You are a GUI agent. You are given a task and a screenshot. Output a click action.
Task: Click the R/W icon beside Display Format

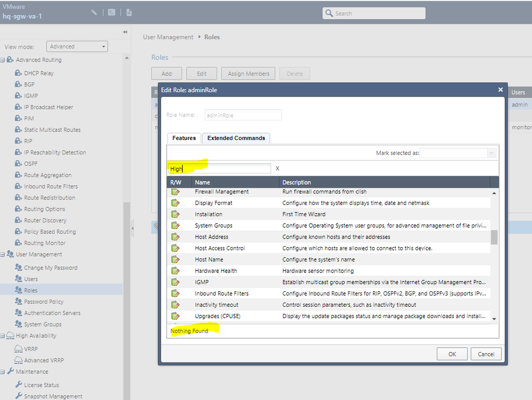point(175,203)
